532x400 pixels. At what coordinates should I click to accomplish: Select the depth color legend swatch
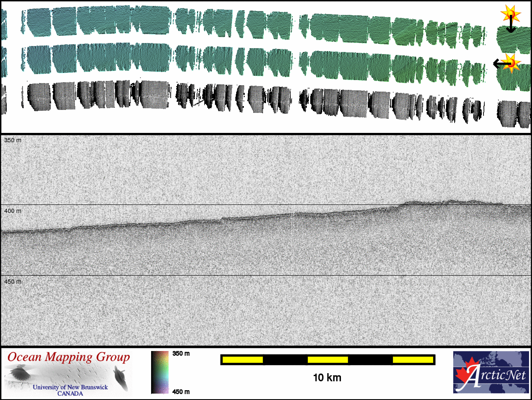point(160,372)
